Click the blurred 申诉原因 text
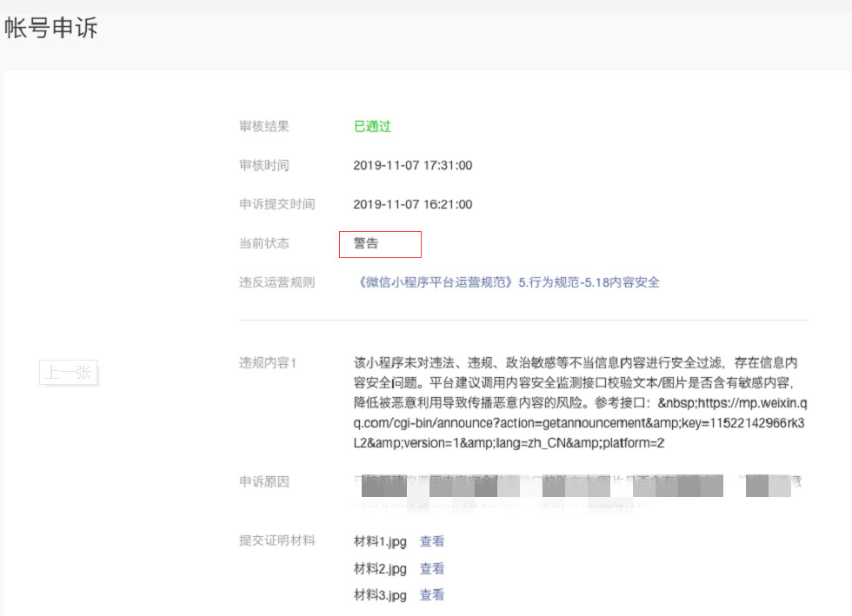The image size is (852, 616). pos(574,491)
